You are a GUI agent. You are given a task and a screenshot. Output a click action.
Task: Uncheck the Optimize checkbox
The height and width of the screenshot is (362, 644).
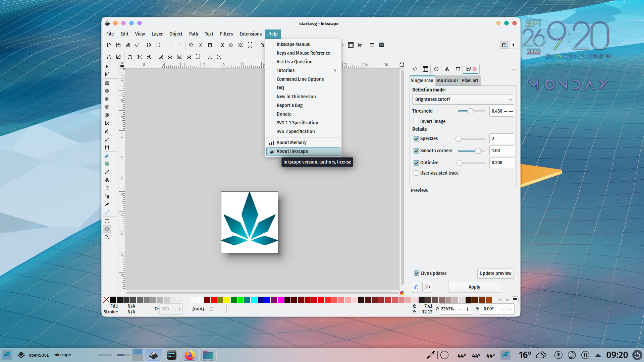[x=416, y=163]
